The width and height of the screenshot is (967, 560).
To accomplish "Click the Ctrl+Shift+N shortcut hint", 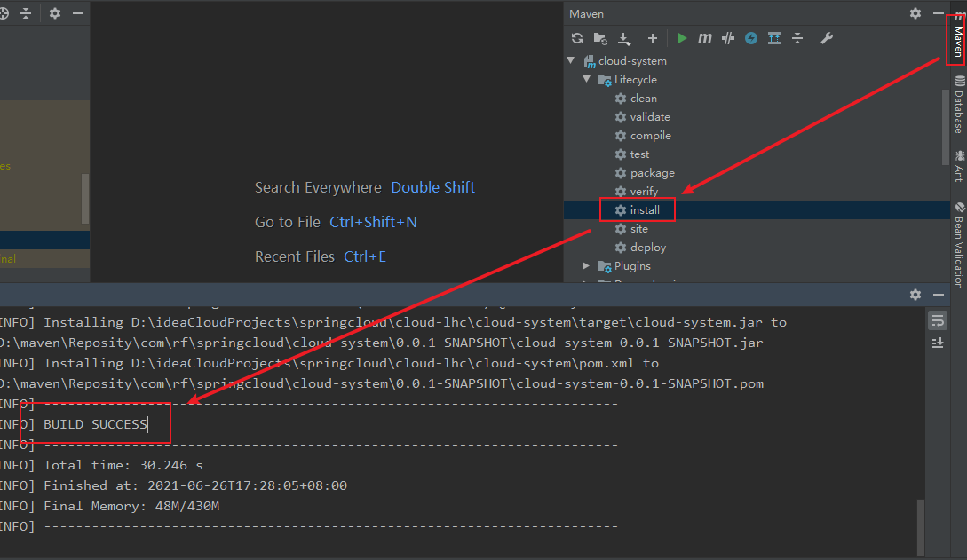I will point(373,222).
